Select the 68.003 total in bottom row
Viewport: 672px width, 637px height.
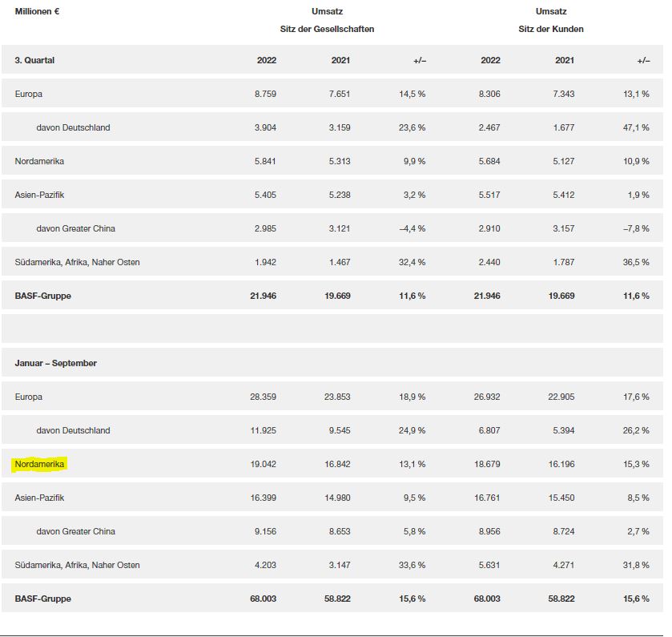(264, 598)
